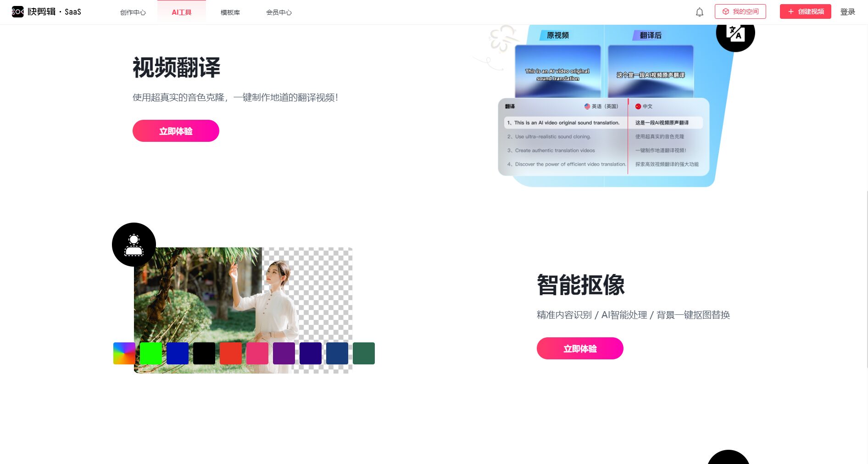Screen dimensions: 868x464
Task: Click the portrait cutout round icon
Action: click(134, 245)
